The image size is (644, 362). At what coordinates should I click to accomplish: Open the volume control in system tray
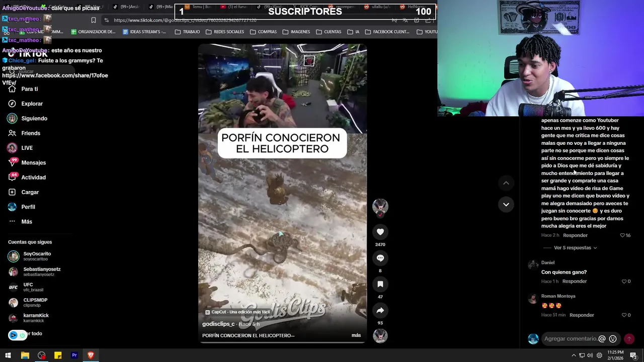point(591,355)
